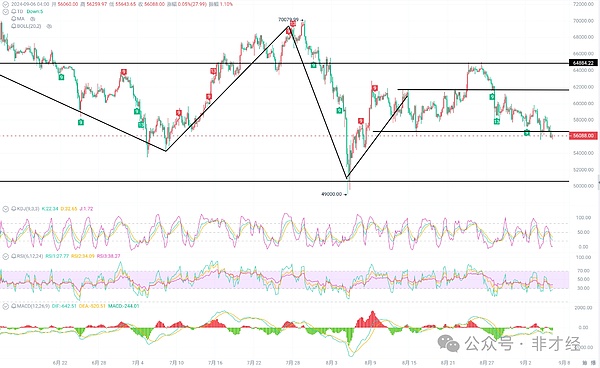
Task: Collapse the OHLC info row chevron at top
Action: pos(5,4)
